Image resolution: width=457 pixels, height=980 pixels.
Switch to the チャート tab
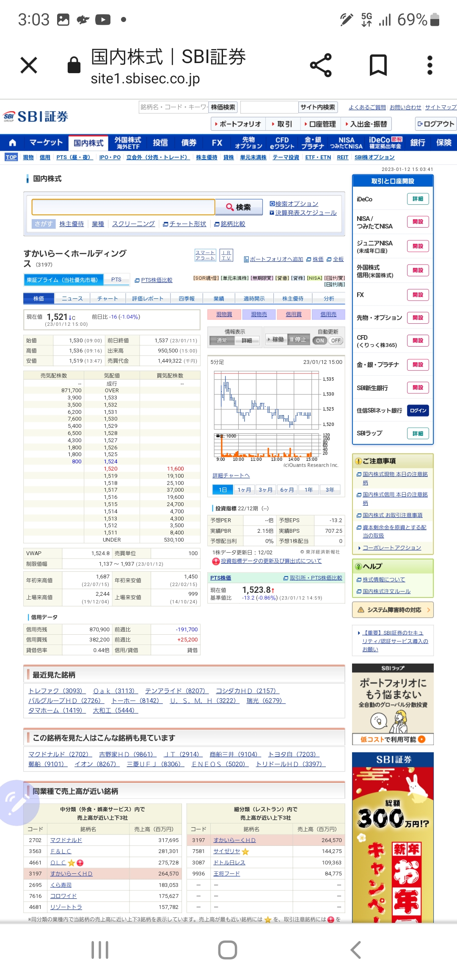(x=107, y=298)
